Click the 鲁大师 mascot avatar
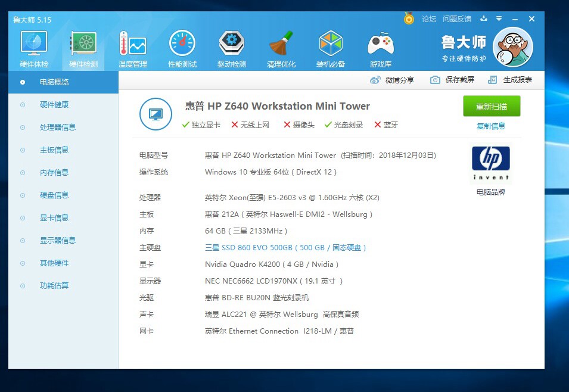This screenshot has height=392, width=569. 513,47
